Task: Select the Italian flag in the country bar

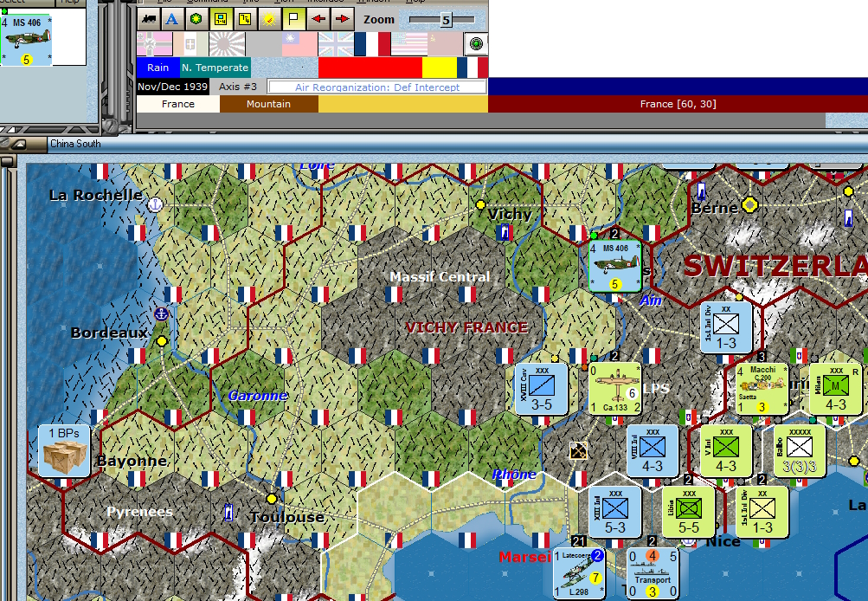Action: point(191,44)
